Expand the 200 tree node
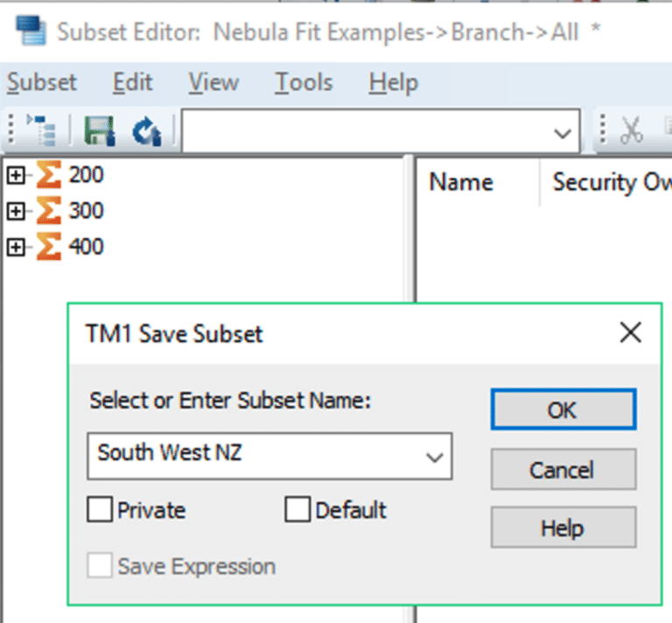The width and height of the screenshot is (672, 623). (16, 175)
